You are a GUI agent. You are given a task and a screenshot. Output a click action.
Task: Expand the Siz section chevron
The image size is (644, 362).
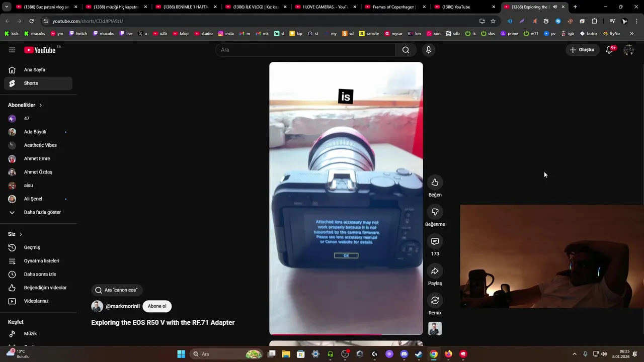tap(21, 234)
